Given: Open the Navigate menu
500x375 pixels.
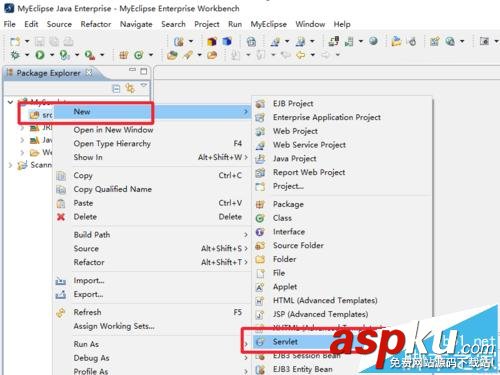Looking at the screenshot, I should click(136, 24).
